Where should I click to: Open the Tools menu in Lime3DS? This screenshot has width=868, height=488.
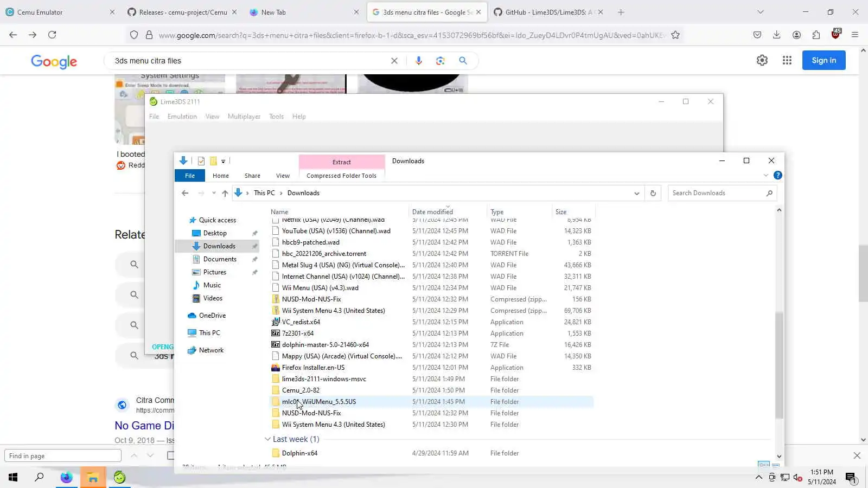(x=276, y=117)
